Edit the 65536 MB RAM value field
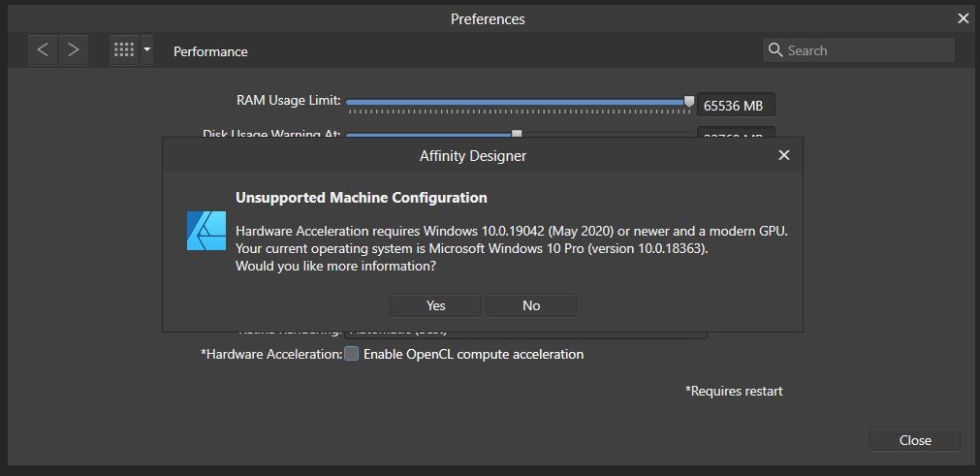This screenshot has height=476, width=980. pos(736,105)
